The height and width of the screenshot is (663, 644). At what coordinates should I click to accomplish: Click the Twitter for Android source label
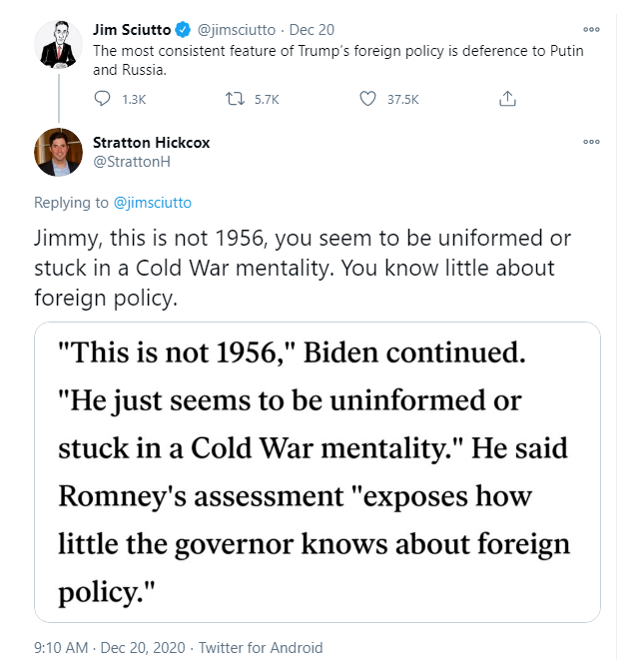point(261,648)
